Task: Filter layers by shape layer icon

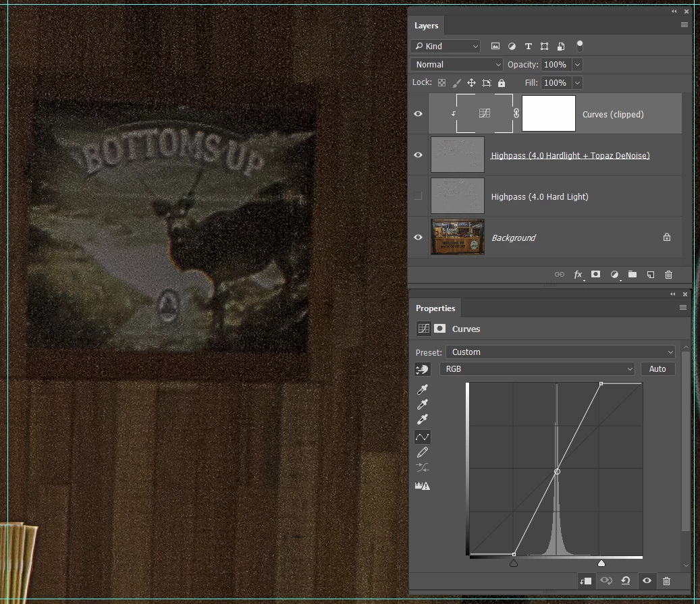Action: [x=544, y=46]
